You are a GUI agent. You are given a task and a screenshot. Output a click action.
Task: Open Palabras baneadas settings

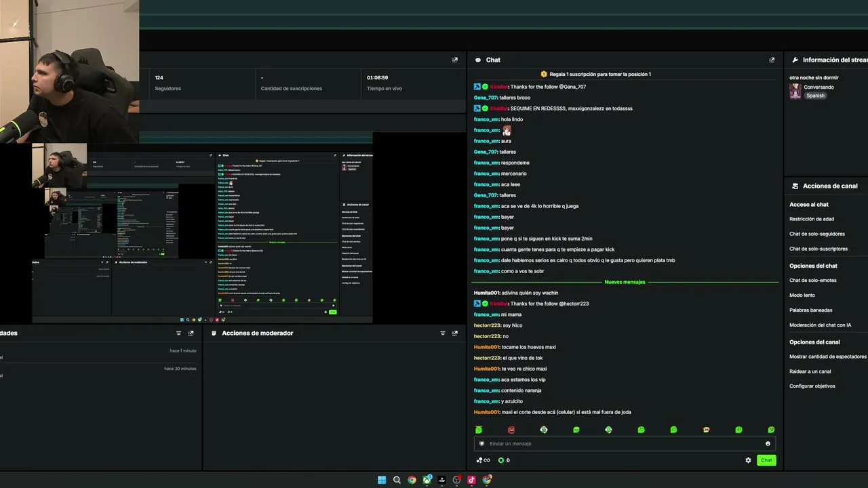[811, 310]
